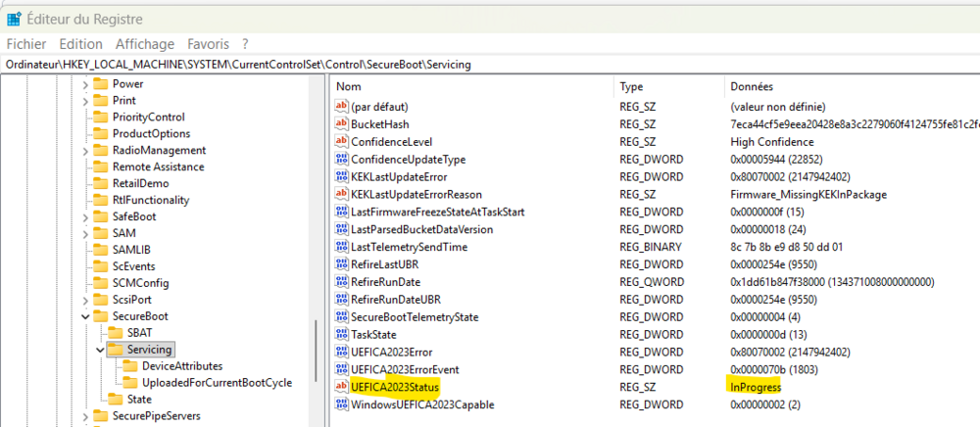Click the DWORD icon of RefireLastUBR
The width and height of the screenshot is (980, 427).
(x=341, y=264)
